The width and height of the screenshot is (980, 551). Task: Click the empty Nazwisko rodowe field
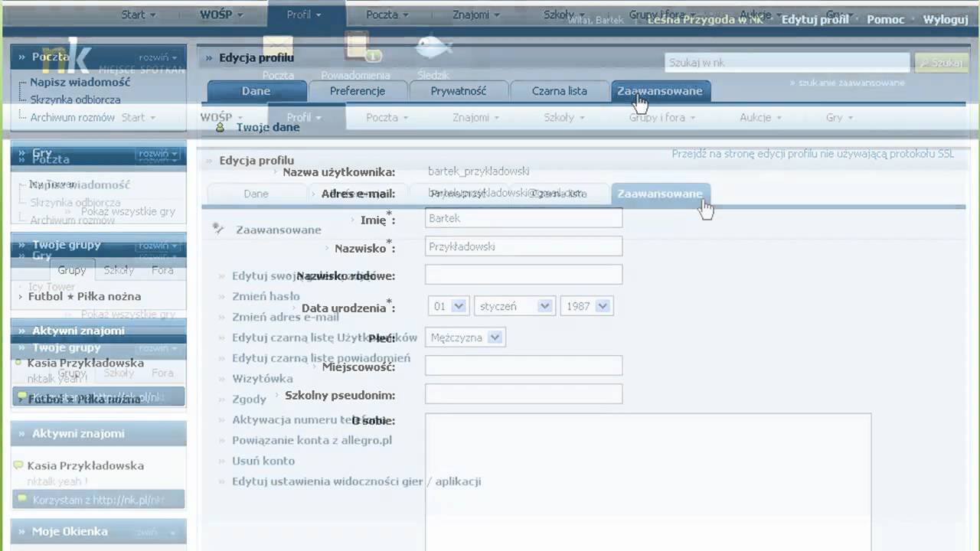(x=524, y=275)
